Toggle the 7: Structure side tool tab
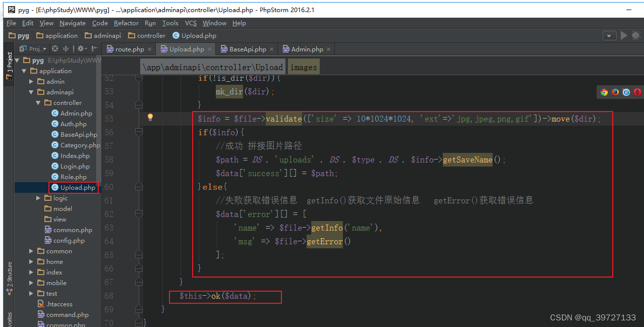The height and width of the screenshot is (327, 644). click(x=9, y=279)
